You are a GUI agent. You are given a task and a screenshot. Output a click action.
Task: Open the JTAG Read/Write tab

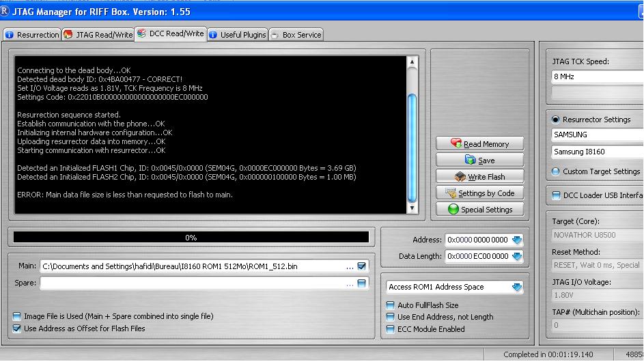pyautogui.click(x=98, y=35)
